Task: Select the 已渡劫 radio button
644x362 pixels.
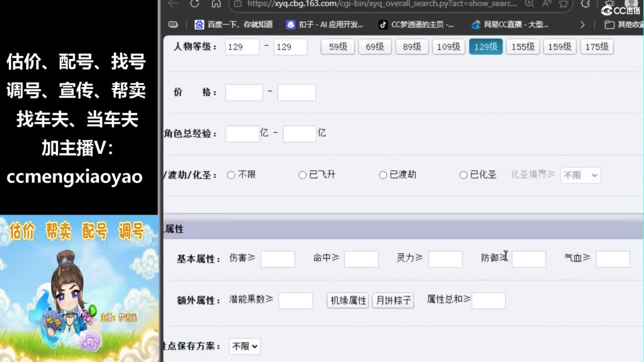Action: point(383,175)
